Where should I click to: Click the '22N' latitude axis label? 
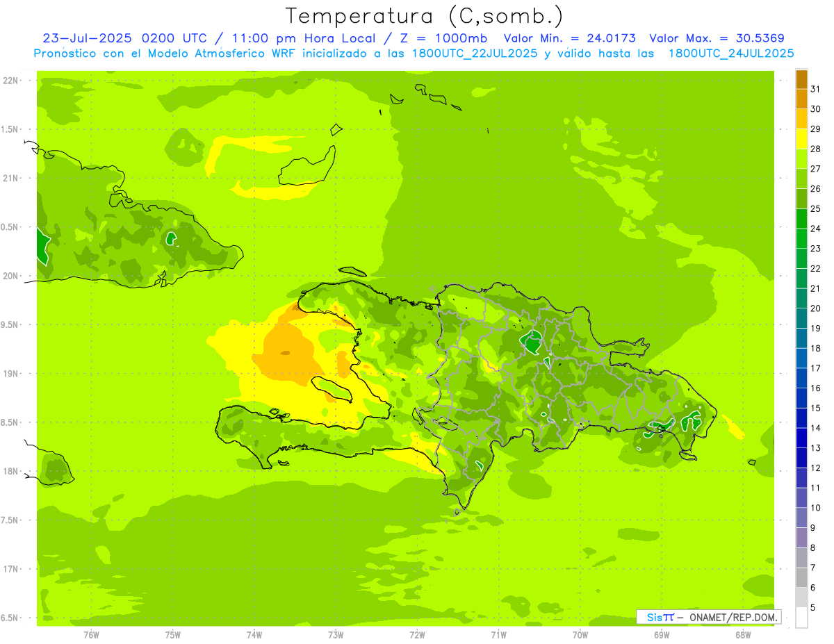(10, 81)
